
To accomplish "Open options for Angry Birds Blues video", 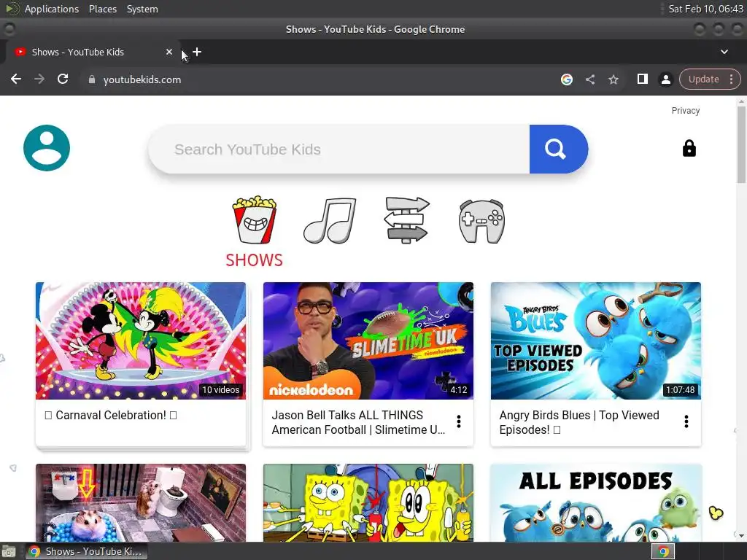I will (x=686, y=421).
